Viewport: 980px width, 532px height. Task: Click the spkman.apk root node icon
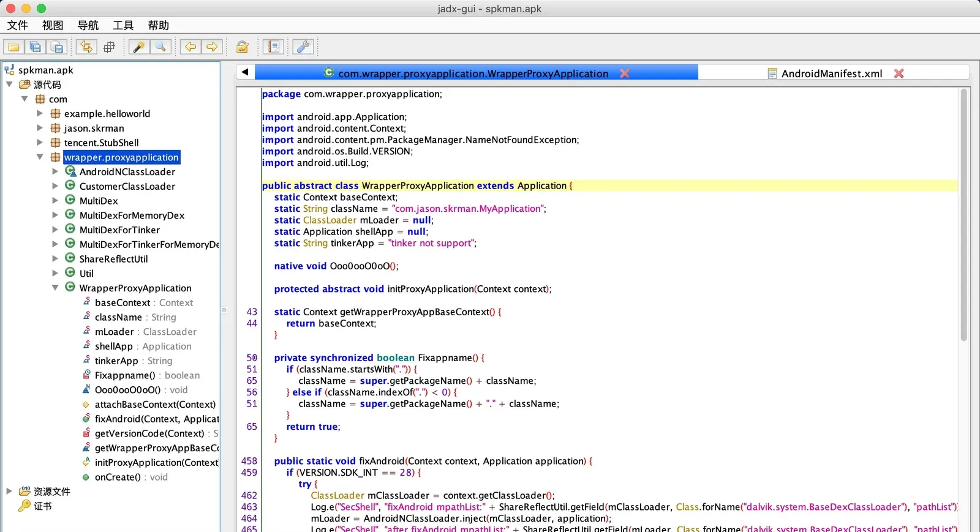[10, 70]
